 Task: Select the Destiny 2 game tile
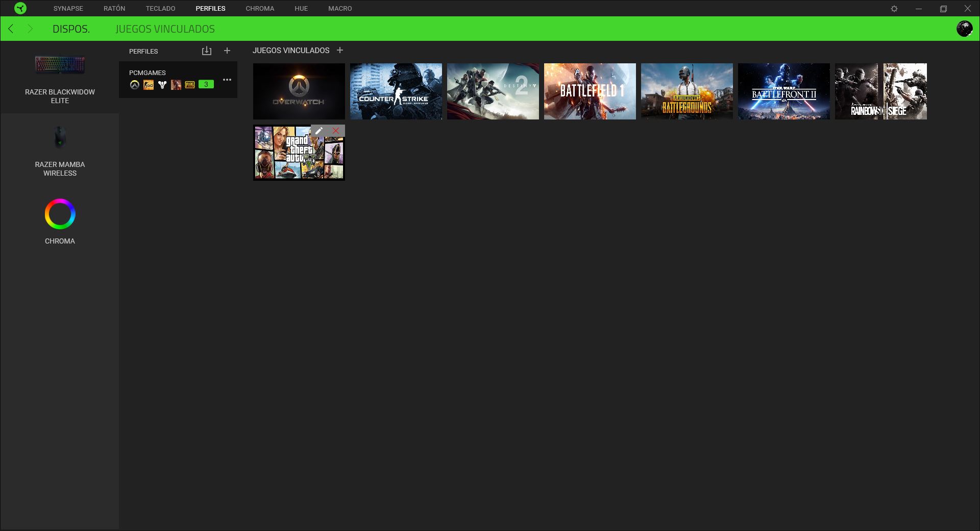point(493,91)
